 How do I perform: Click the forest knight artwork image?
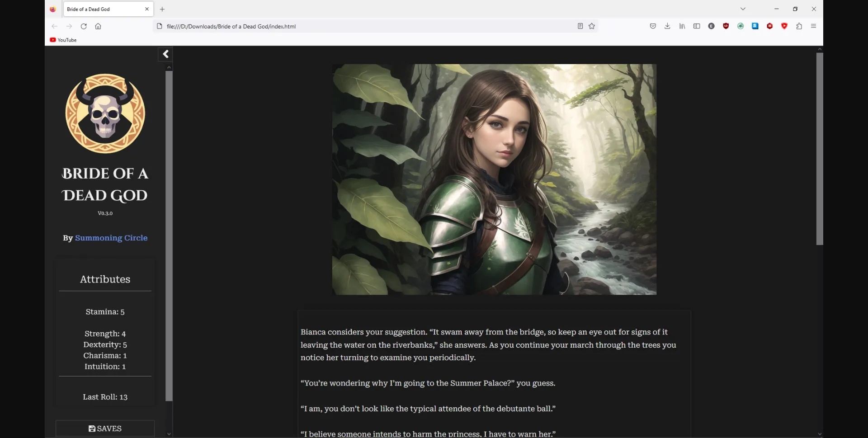pos(494,179)
